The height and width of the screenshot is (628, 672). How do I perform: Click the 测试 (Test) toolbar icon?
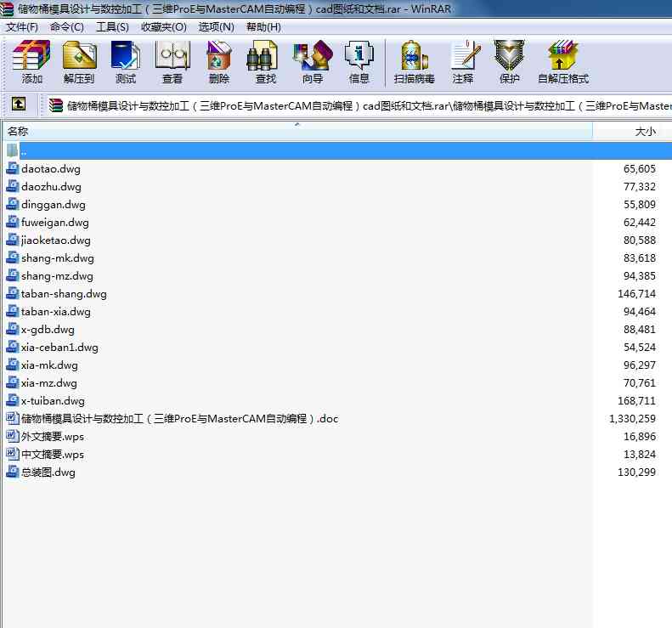coord(126,62)
